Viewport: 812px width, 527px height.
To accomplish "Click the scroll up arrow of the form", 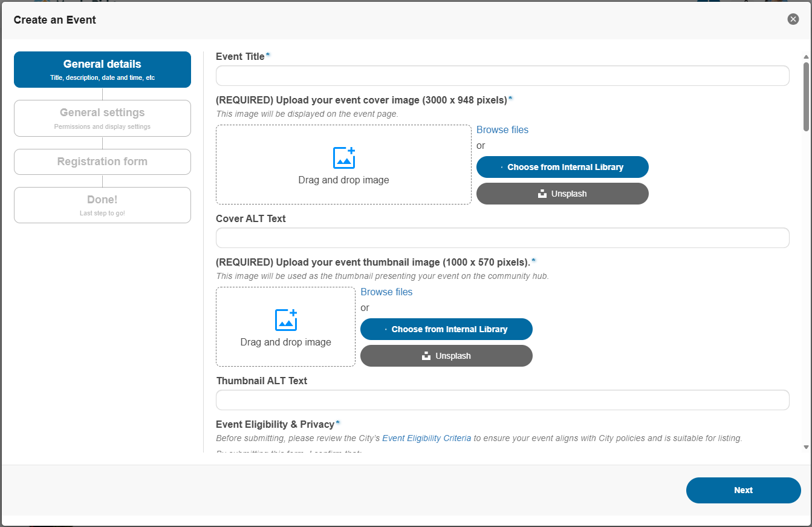I will click(806, 57).
